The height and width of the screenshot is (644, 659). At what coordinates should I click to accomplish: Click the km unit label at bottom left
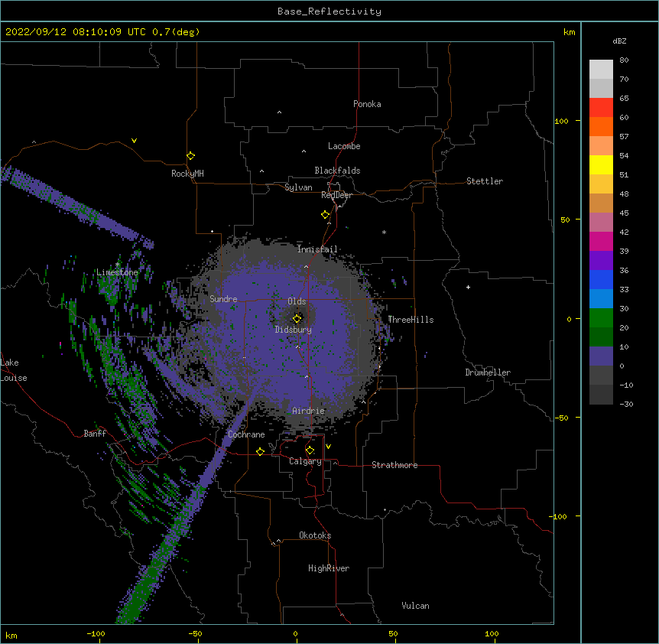11,636
